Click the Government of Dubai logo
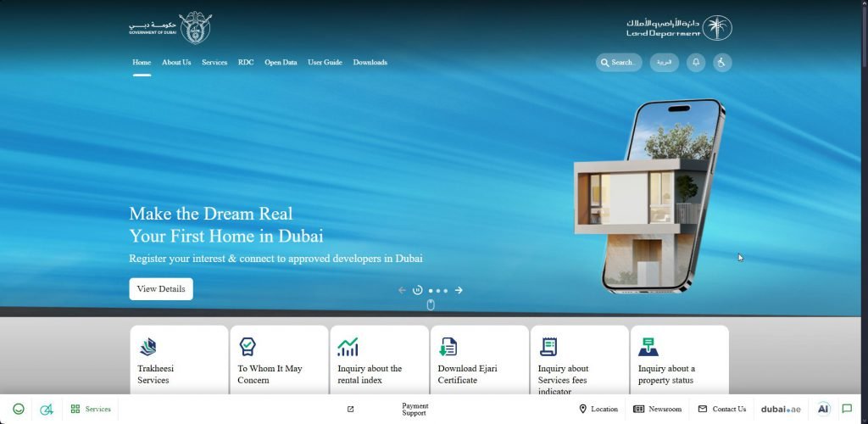The height and width of the screenshot is (424, 868). coord(170,28)
